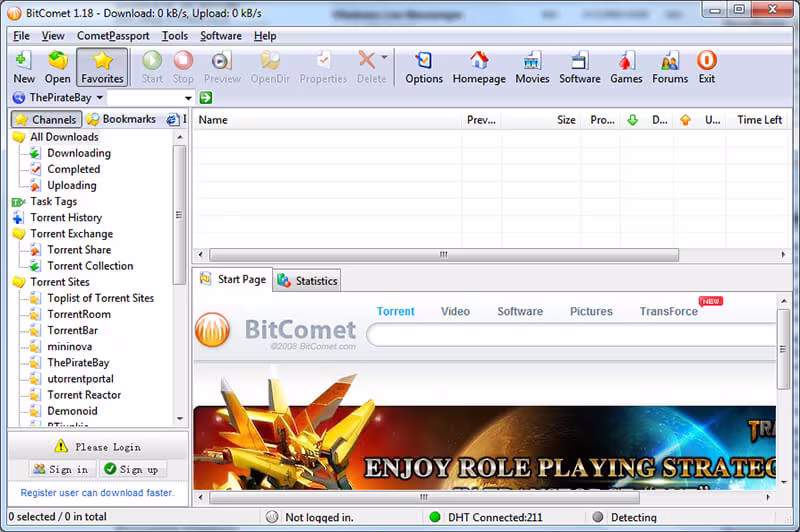Open Torrent History in the sidebar
Screen dimensions: 800x532
click(66, 217)
